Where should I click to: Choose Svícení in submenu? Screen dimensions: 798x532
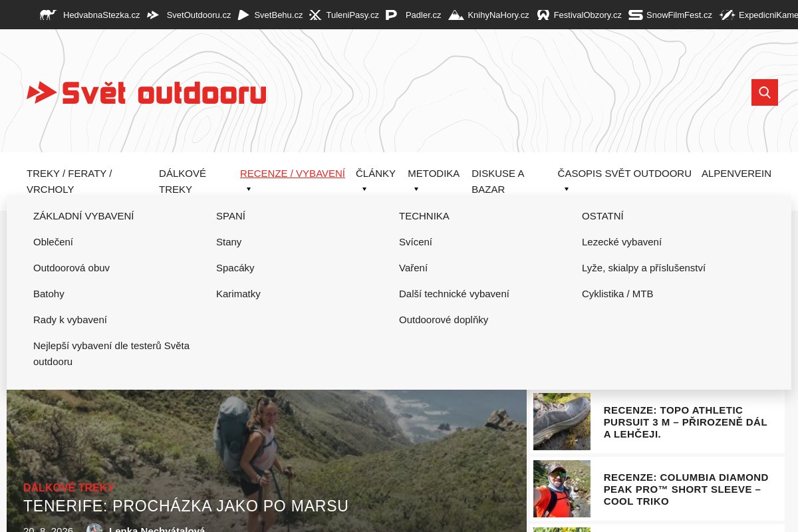[x=416, y=241]
